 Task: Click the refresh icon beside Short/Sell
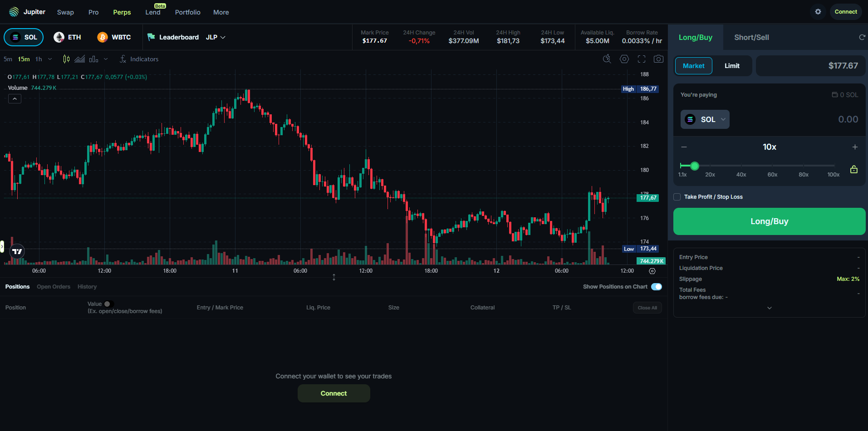[x=862, y=37]
